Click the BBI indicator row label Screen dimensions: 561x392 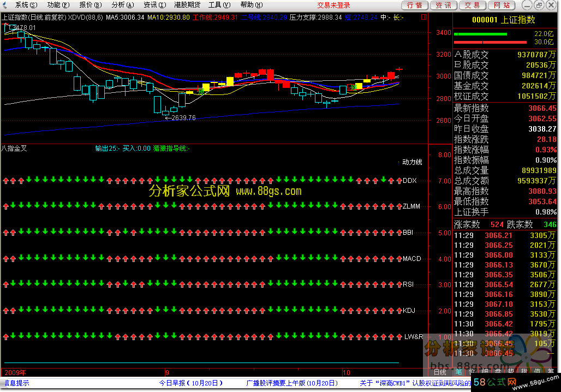pyautogui.click(x=408, y=233)
